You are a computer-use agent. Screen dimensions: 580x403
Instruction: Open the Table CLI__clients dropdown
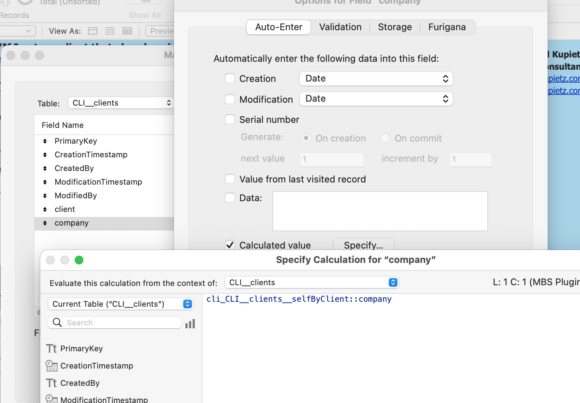coord(121,103)
